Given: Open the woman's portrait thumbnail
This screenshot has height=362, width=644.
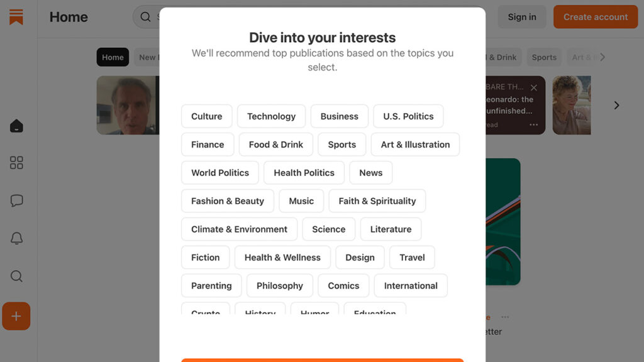Looking at the screenshot, I should coord(571,105).
